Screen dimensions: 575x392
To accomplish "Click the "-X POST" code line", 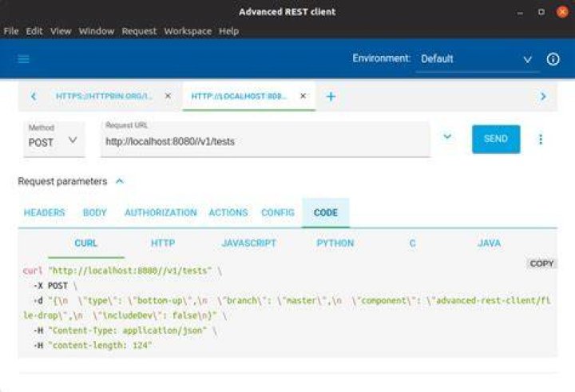I will pyautogui.click(x=55, y=286).
